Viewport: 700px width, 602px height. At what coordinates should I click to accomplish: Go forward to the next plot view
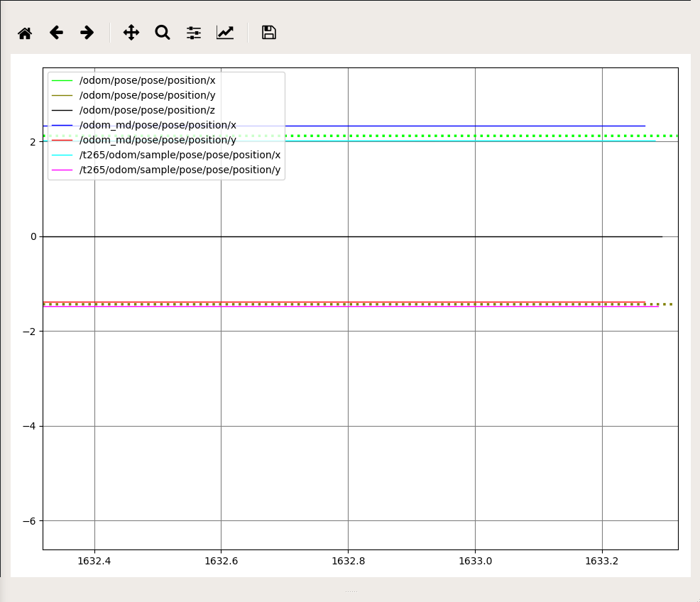click(87, 33)
